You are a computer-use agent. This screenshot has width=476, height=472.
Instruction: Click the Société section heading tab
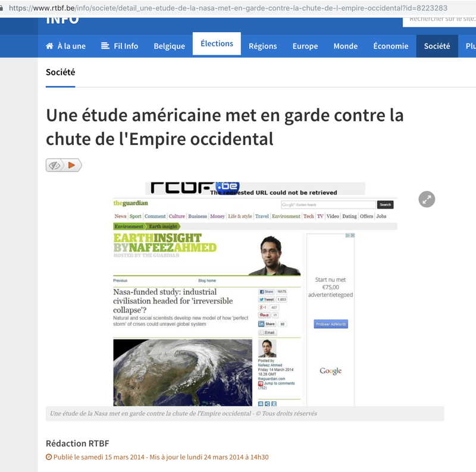(61, 72)
